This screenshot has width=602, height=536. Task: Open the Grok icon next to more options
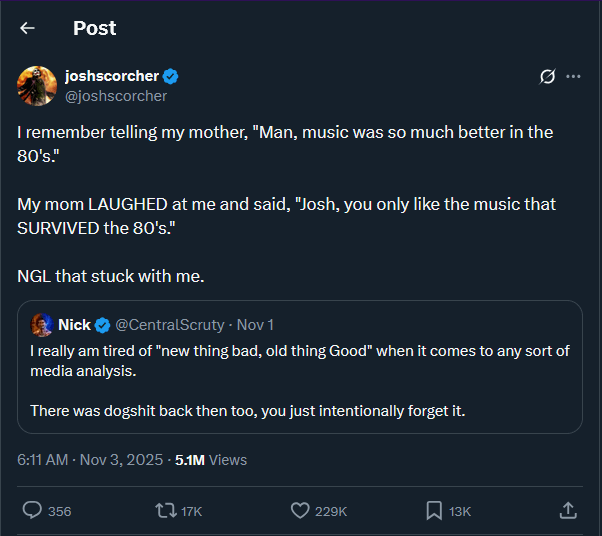click(547, 77)
